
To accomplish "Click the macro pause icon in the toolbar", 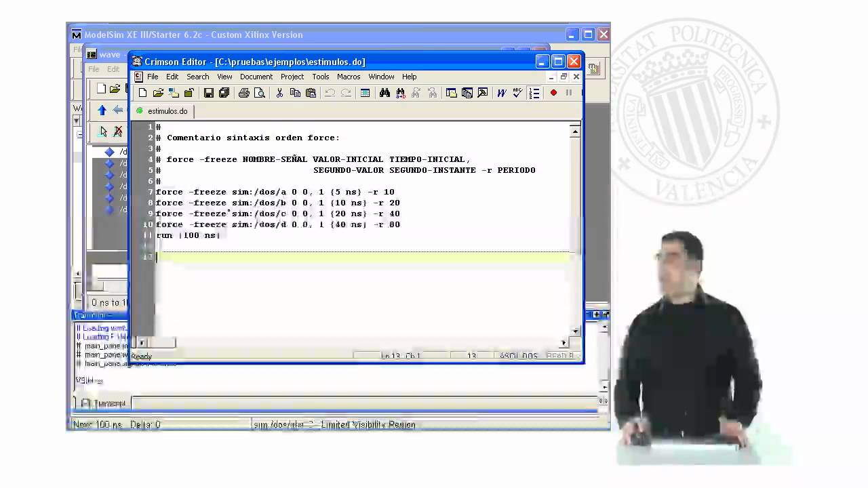I will tap(568, 93).
